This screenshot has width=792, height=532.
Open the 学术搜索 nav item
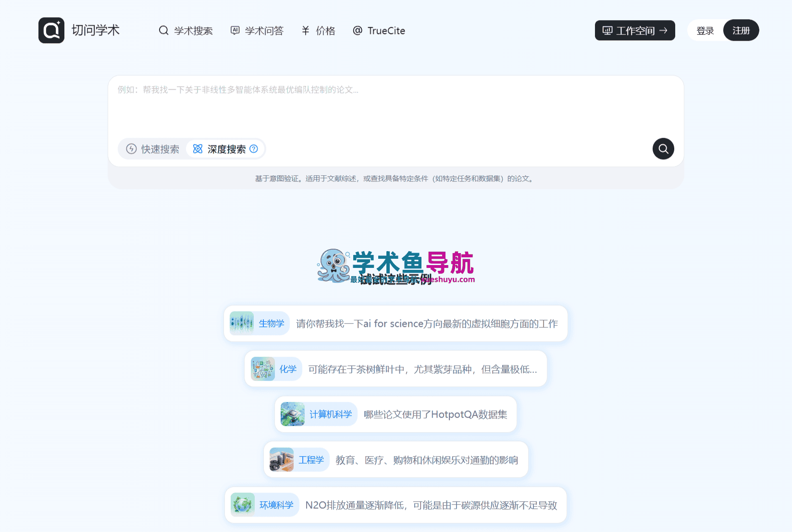click(186, 31)
